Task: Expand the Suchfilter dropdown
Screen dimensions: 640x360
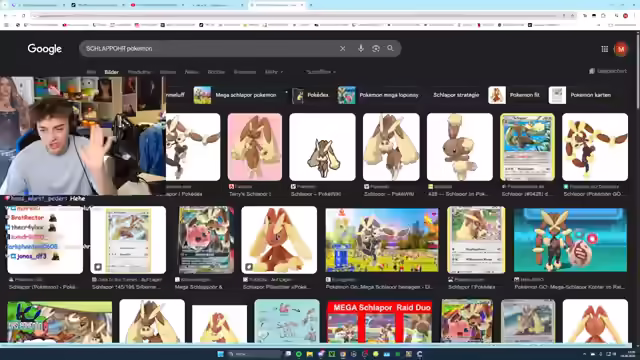Action: pyautogui.click(x=321, y=72)
